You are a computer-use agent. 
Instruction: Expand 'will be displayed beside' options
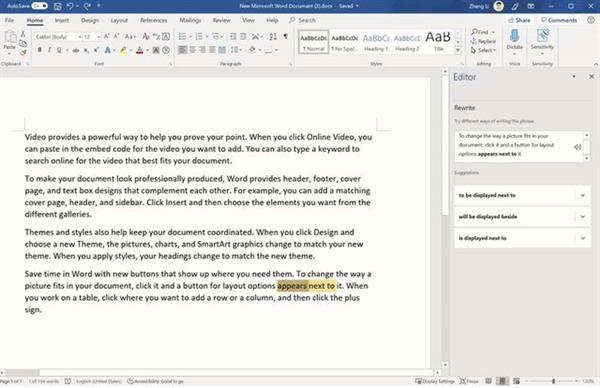pos(583,217)
